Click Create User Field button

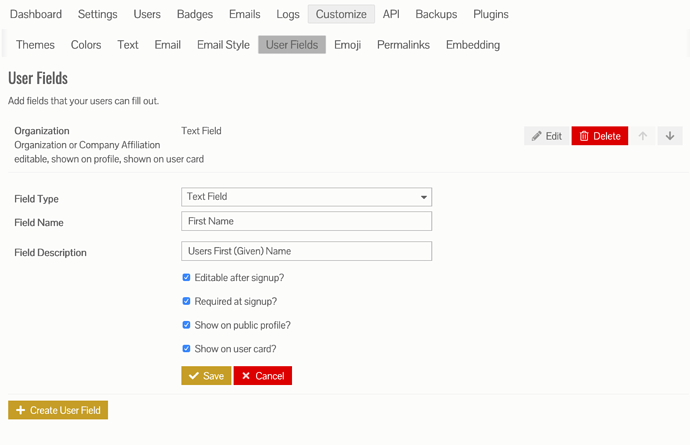click(58, 410)
